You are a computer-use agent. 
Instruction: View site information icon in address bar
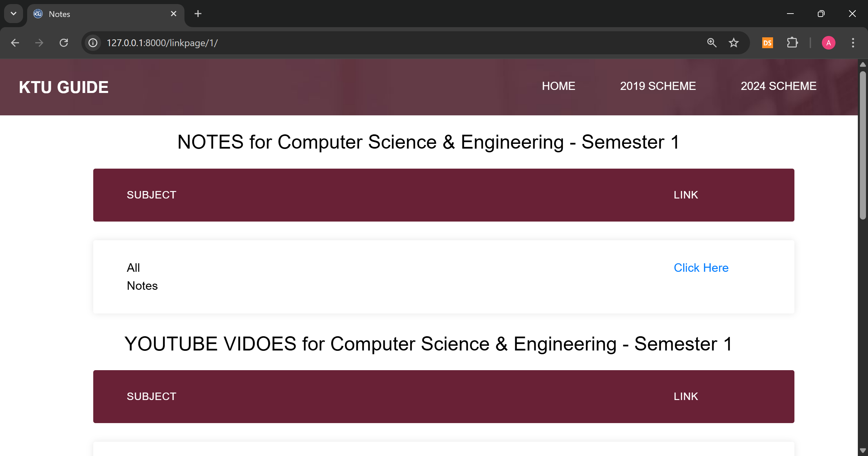[93, 43]
